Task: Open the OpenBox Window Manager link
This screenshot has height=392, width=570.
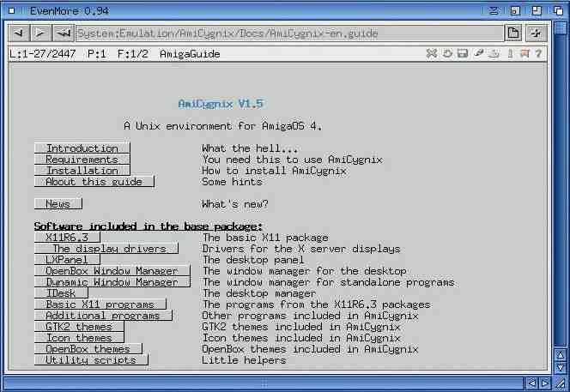Action: coord(112,271)
